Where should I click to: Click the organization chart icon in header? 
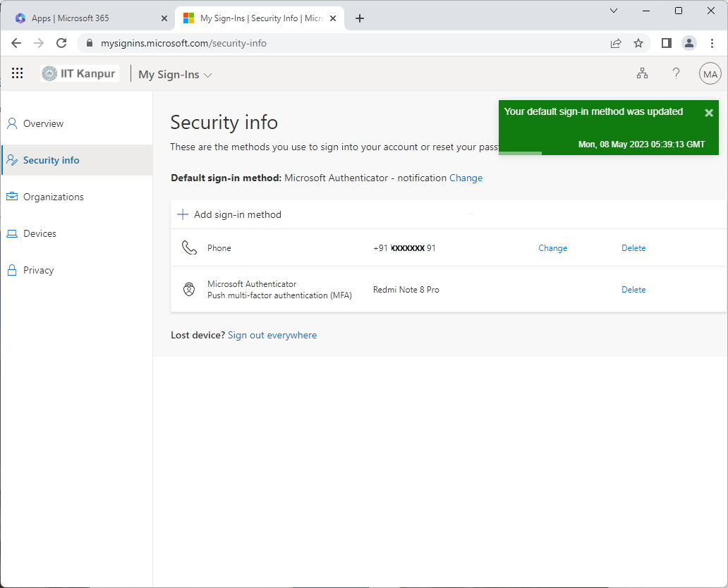(642, 73)
